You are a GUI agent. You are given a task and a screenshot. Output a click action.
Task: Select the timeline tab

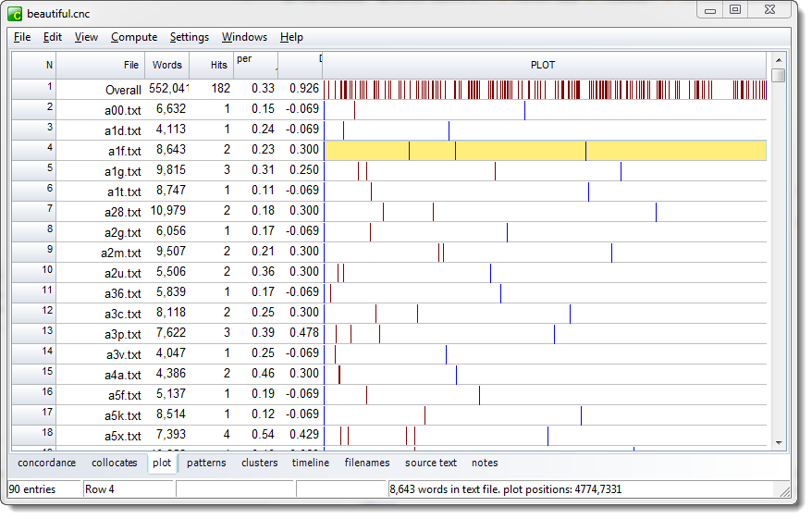(x=311, y=463)
